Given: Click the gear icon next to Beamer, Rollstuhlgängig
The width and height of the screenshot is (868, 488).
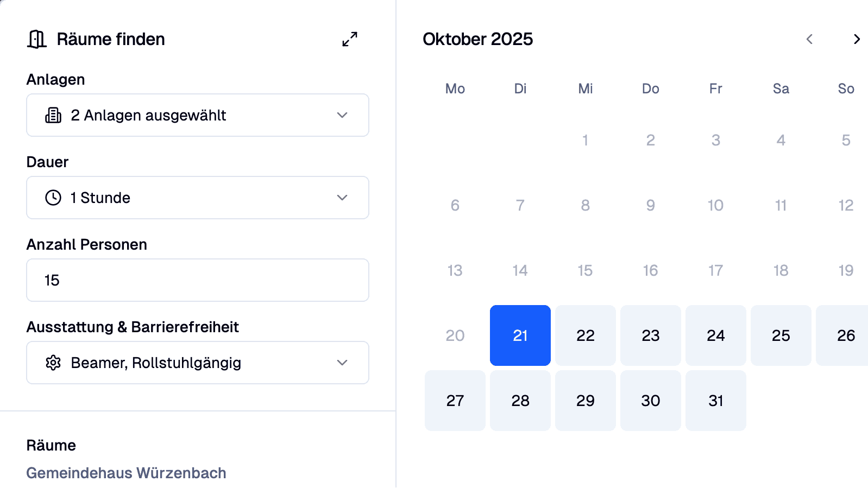Looking at the screenshot, I should 53,363.
